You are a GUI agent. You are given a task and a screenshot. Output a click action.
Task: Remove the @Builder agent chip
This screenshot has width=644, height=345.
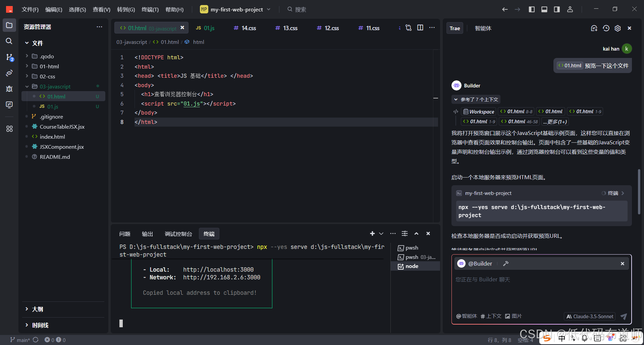[x=623, y=264]
